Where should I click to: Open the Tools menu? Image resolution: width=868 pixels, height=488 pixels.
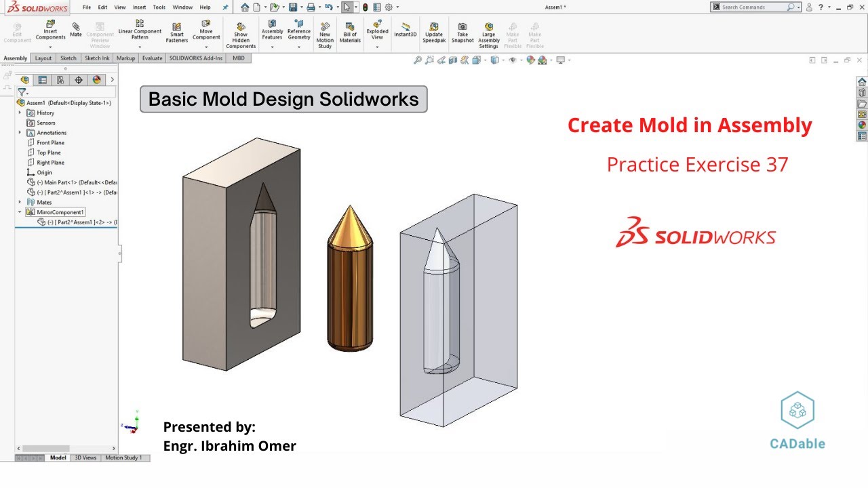click(x=158, y=7)
